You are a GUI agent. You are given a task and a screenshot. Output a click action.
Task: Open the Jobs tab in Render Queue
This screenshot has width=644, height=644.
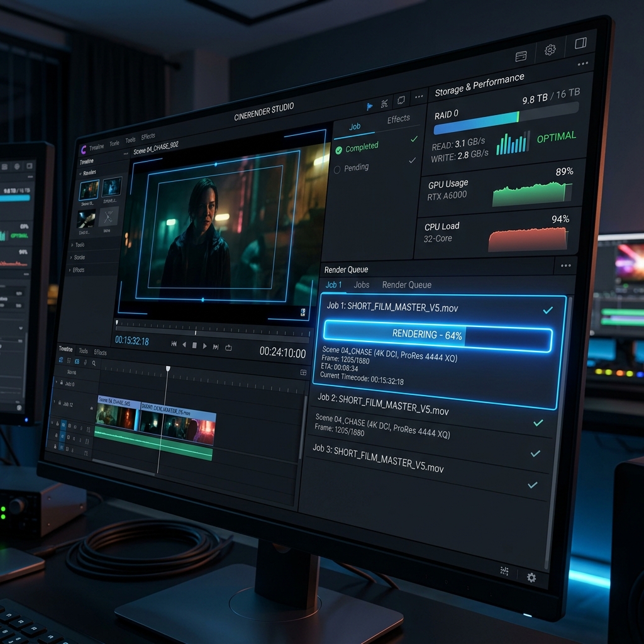(x=362, y=285)
